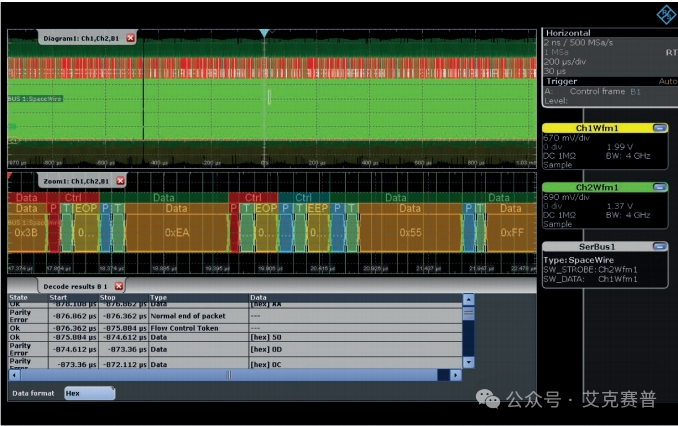Viewport: 678px width, 426px height.
Task: Click the trigger position marker above waveform
Action: coord(264,33)
